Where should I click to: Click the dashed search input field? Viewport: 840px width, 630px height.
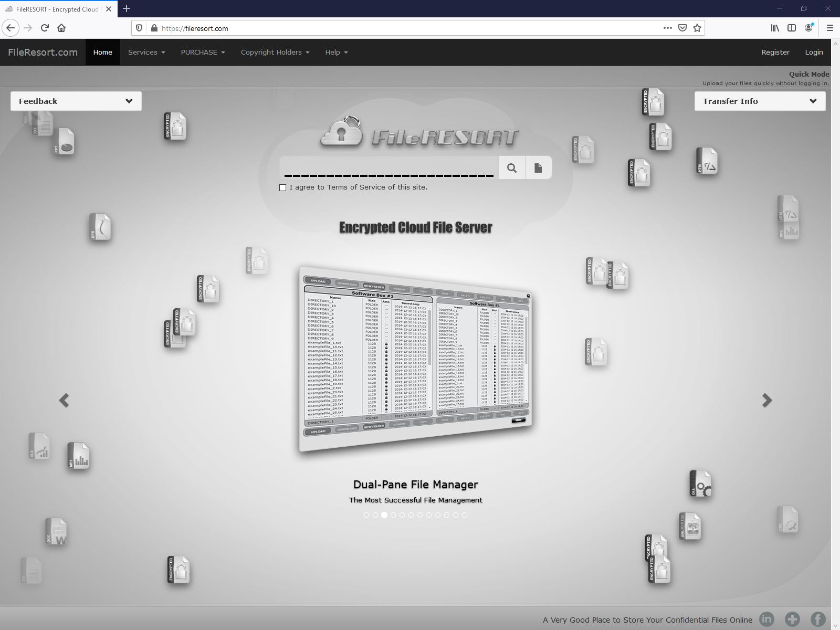389,167
